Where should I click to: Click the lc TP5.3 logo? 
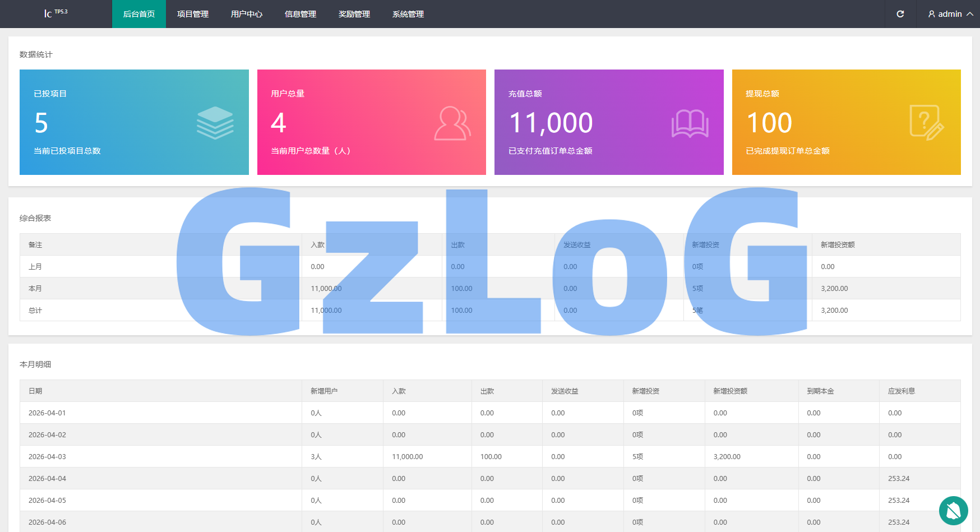coord(56,13)
